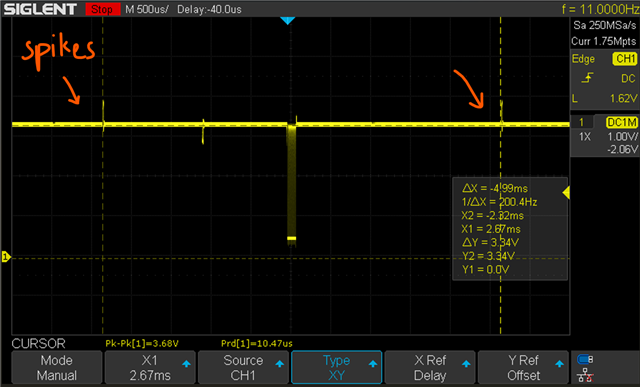Click the Y2 = 3.34V readout
The image size is (640, 387).
(488, 256)
